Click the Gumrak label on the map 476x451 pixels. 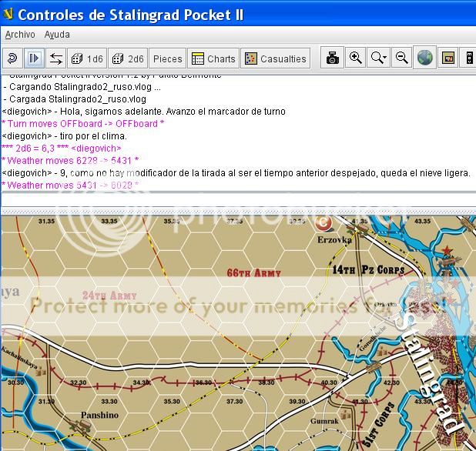(x=324, y=421)
